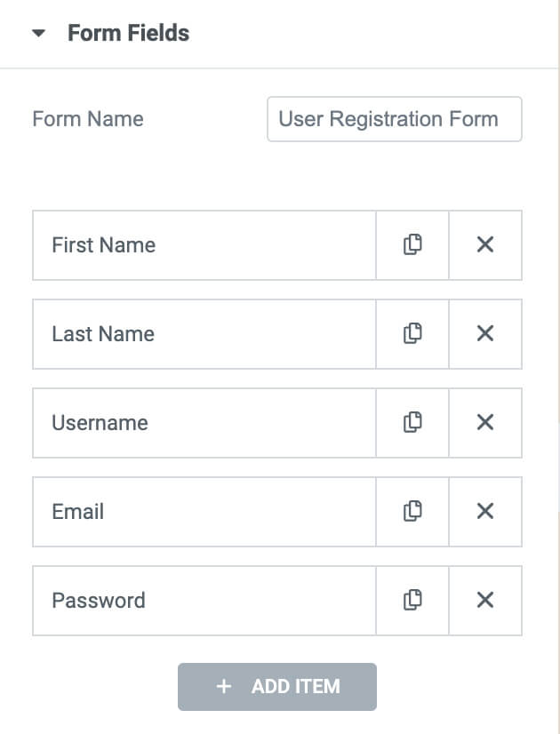Remove the First Name field
The width and height of the screenshot is (560, 734).
click(485, 244)
